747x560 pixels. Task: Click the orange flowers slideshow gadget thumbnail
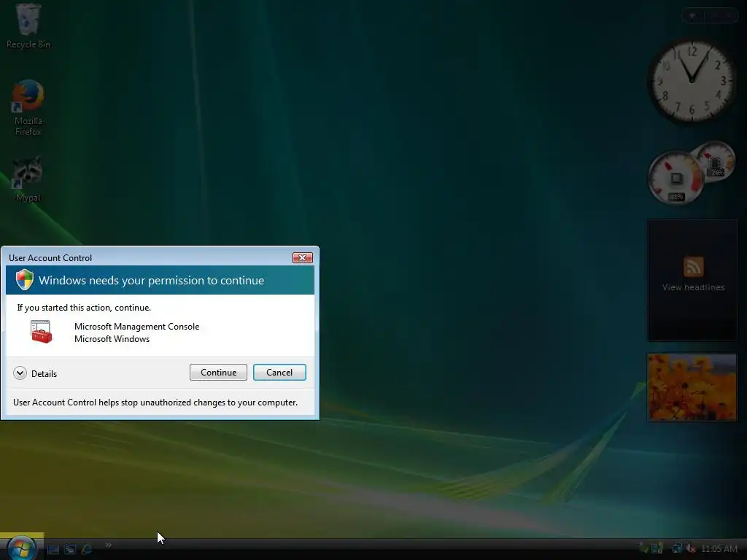(x=692, y=387)
